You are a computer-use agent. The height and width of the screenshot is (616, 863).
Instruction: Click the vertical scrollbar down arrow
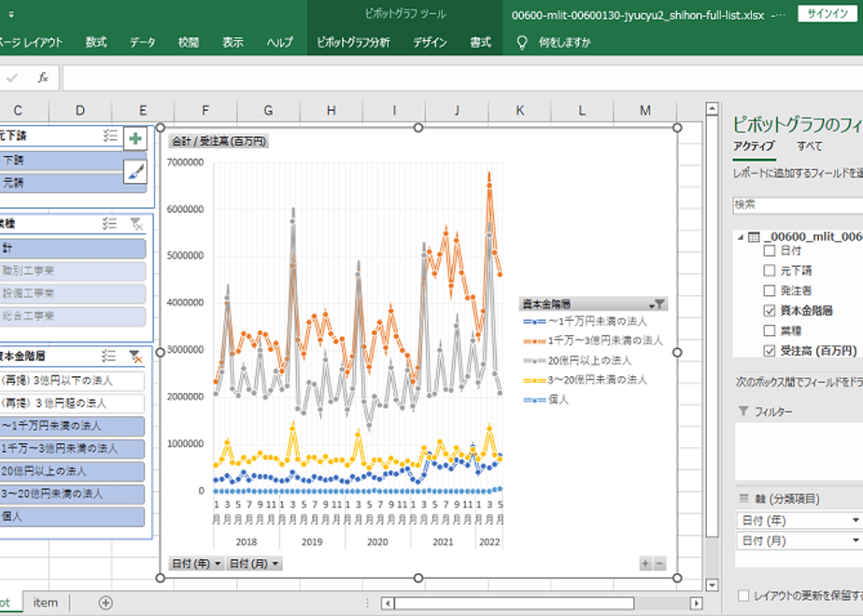(x=712, y=585)
